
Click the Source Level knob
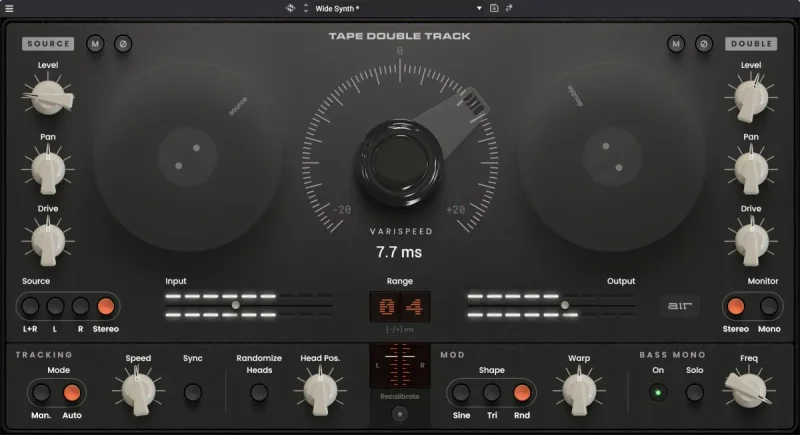[x=48, y=97]
